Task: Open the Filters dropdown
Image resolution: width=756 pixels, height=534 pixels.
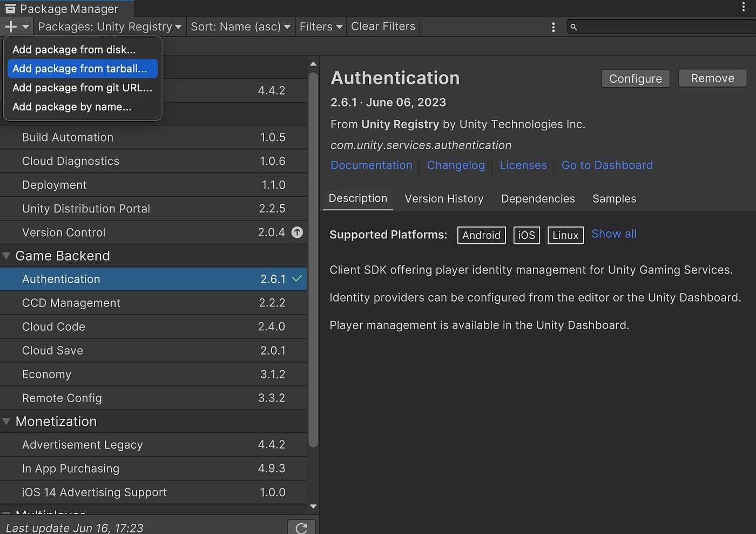Action: (321, 26)
